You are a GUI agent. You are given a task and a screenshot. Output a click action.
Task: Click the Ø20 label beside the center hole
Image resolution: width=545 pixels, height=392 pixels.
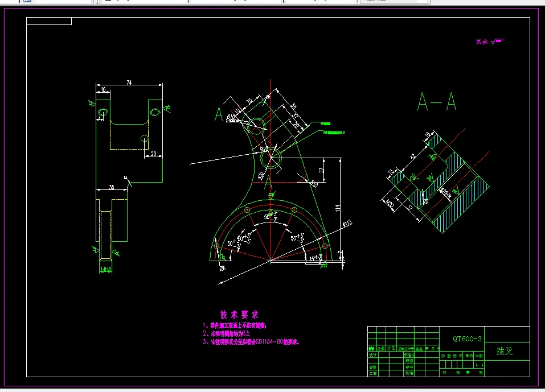pyautogui.click(x=261, y=176)
